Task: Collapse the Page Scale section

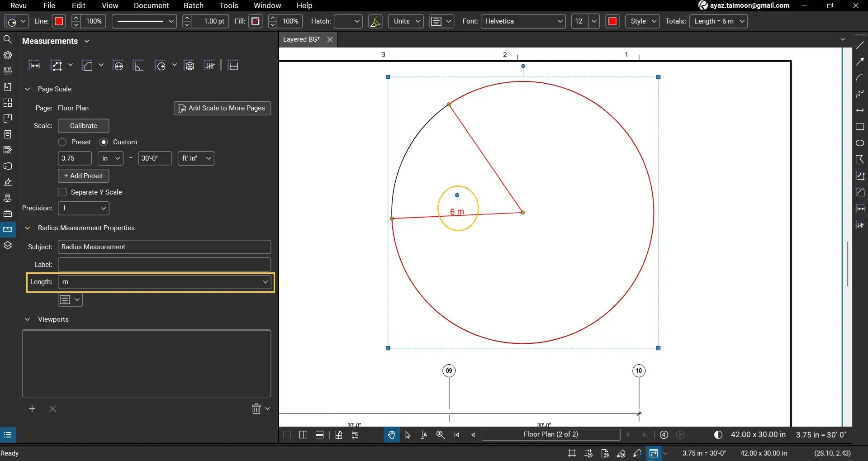Action: tap(27, 89)
